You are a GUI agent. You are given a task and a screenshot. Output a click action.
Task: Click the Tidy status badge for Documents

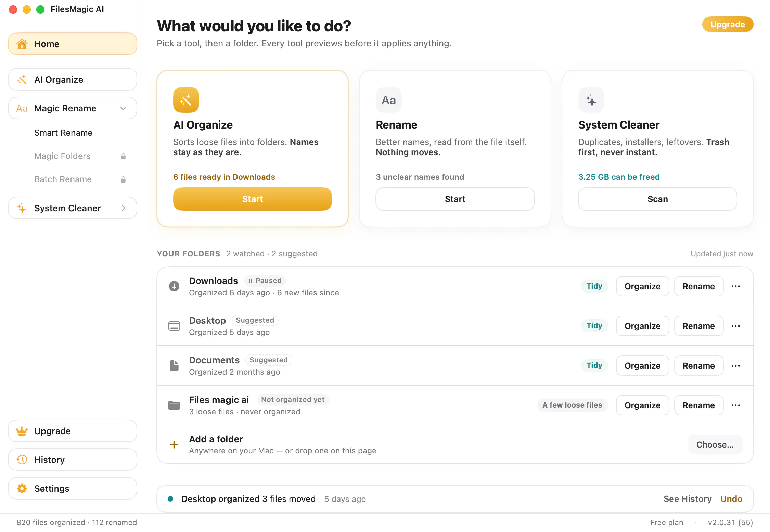click(x=594, y=365)
